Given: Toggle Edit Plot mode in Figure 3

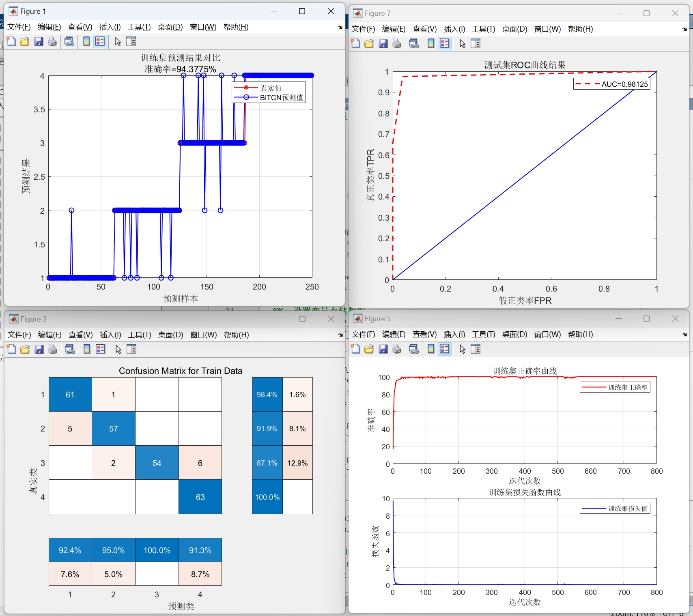Looking at the screenshot, I should click(x=118, y=349).
